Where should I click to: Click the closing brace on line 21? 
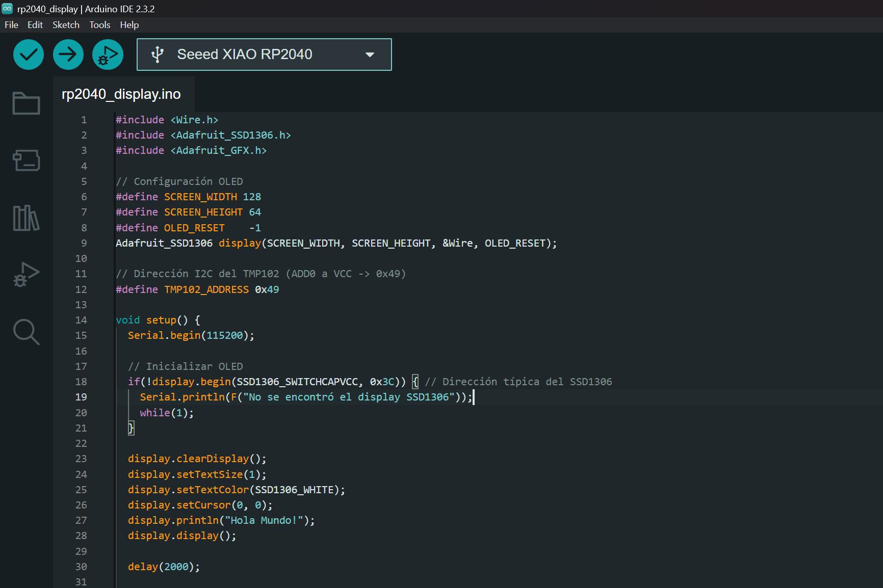tap(131, 428)
